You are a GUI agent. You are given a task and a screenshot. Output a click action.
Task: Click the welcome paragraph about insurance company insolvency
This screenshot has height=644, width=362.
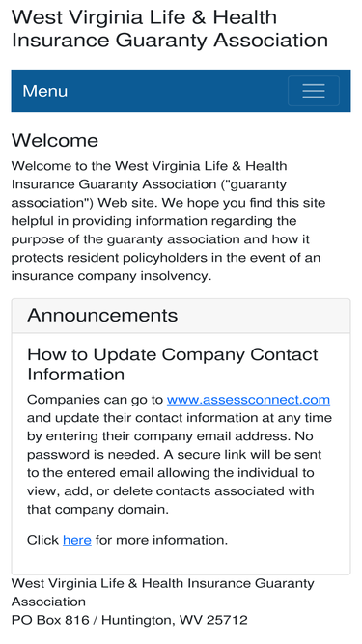tap(168, 221)
